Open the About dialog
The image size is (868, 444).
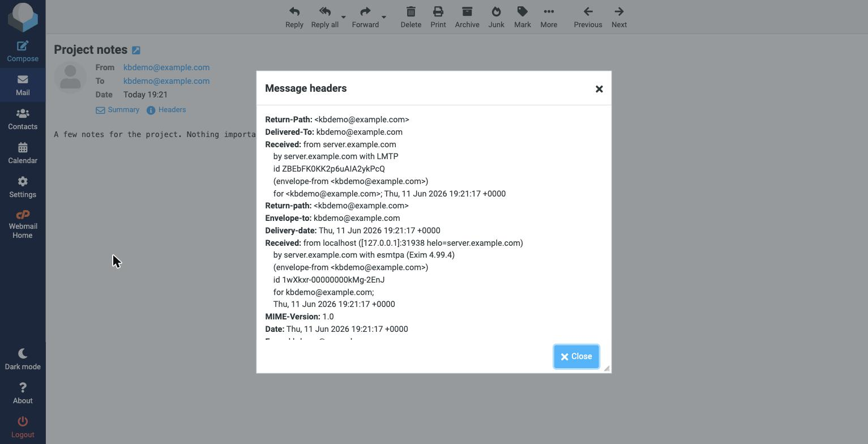pos(23,393)
